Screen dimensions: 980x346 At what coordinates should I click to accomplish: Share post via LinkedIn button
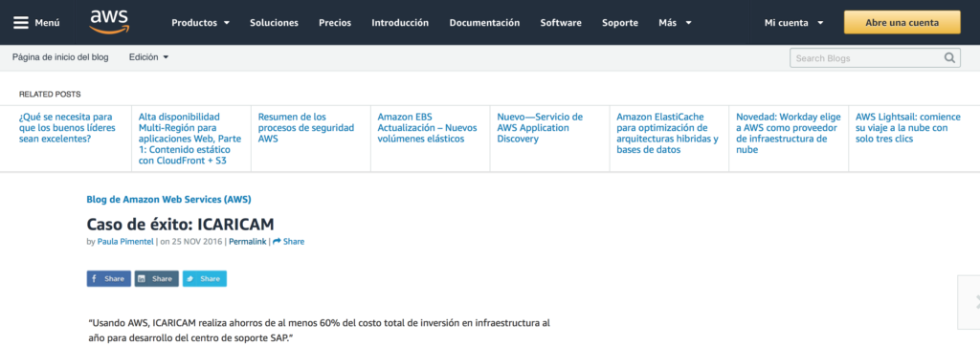coord(157,278)
